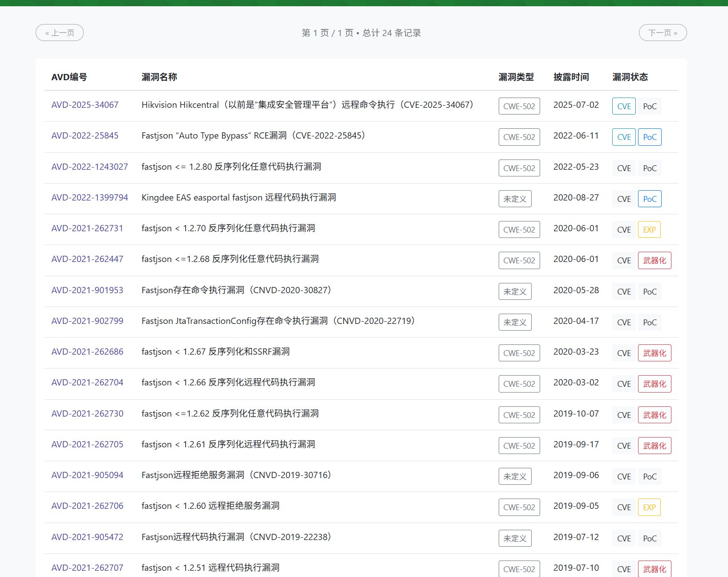This screenshot has width=728, height=577.
Task: Go to the next page (下一页)
Action: (x=663, y=33)
